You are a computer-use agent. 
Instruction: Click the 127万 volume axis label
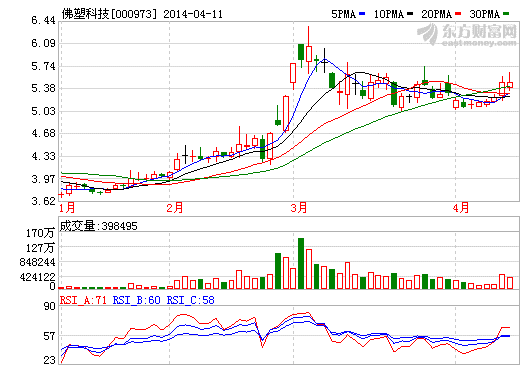(40, 248)
